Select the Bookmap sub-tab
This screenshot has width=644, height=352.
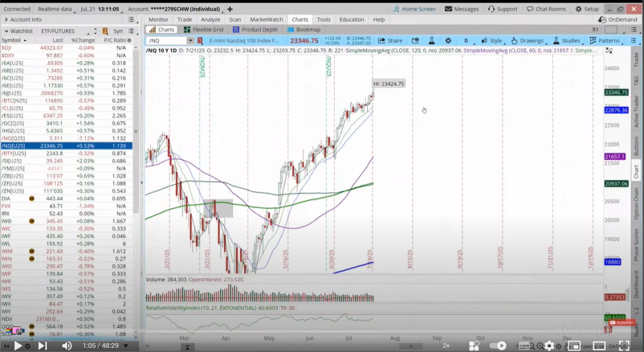(x=304, y=30)
